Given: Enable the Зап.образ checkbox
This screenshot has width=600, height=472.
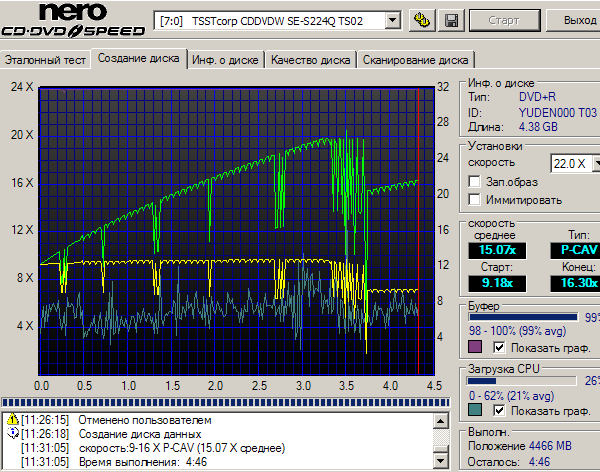Looking at the screenshot, I should pos(474,181).
